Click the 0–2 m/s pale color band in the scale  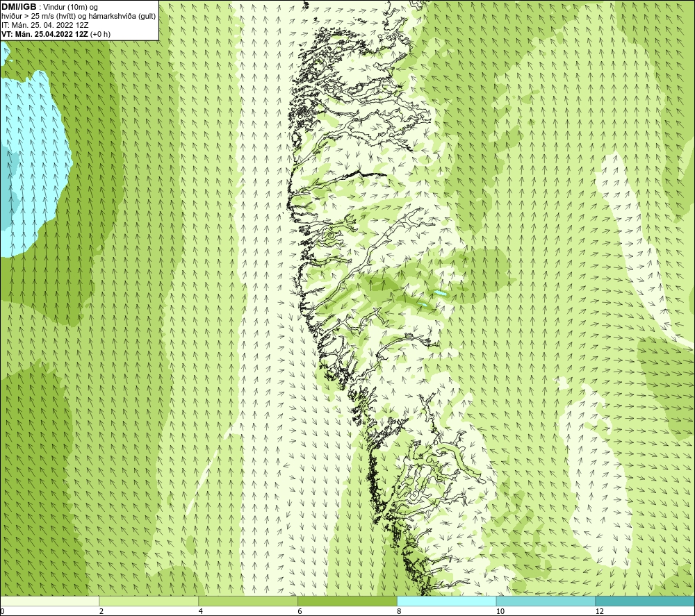click(49, 601)
